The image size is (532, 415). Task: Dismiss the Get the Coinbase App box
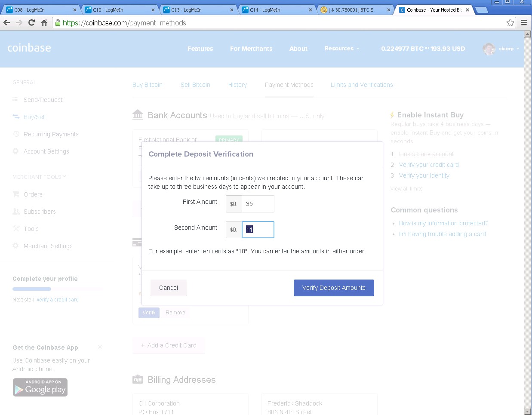(100, 347)
